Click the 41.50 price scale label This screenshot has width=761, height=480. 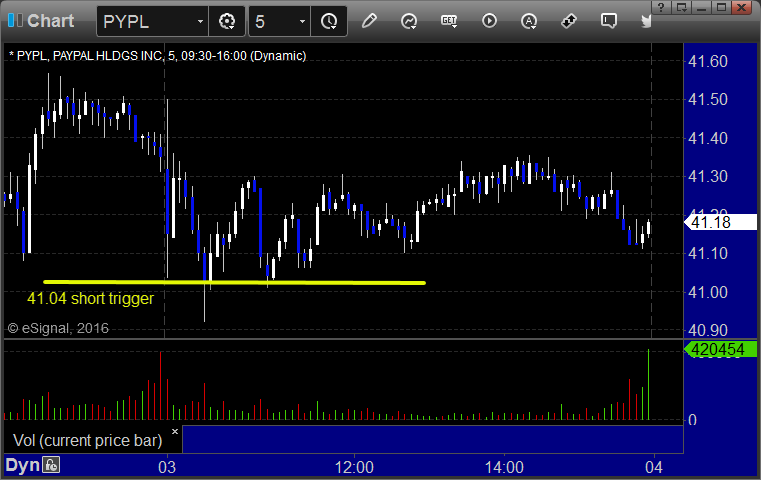click(x=708, y=99)
